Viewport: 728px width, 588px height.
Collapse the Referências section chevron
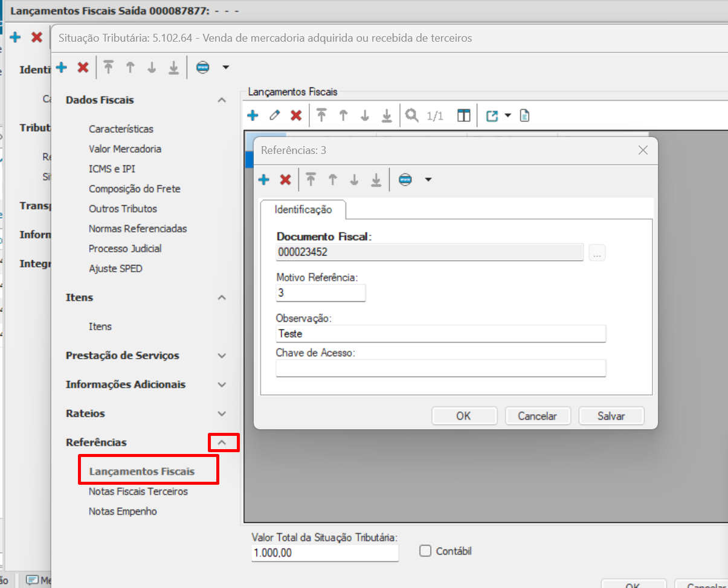[222, 443]
